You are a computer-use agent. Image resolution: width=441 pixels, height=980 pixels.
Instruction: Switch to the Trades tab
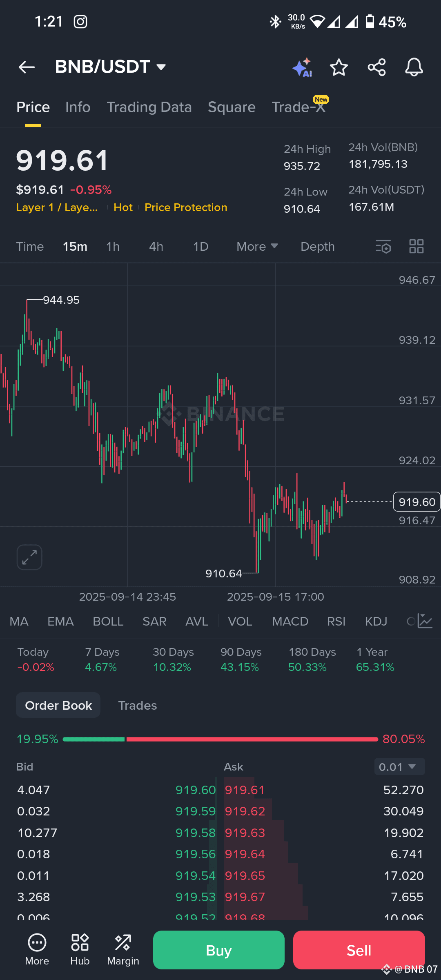[138, 706]
